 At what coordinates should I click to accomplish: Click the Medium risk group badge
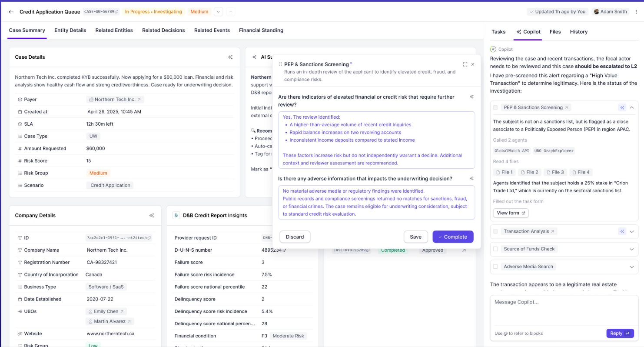98,173
